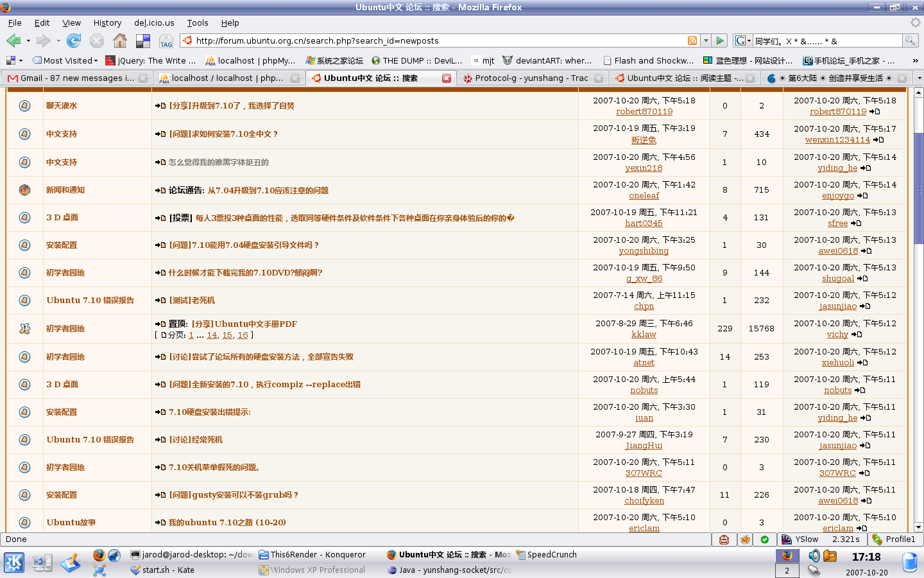Image resolution: width=924 pixels, height=578 pixels.
Task: Click the vertical scrollbar thumb
Action: coord(918,189)
